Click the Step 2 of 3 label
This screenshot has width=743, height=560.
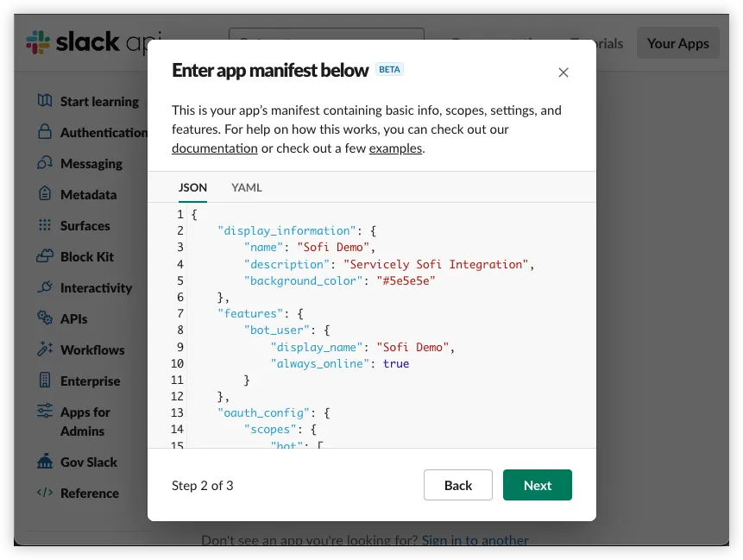[x=202, y=486]
